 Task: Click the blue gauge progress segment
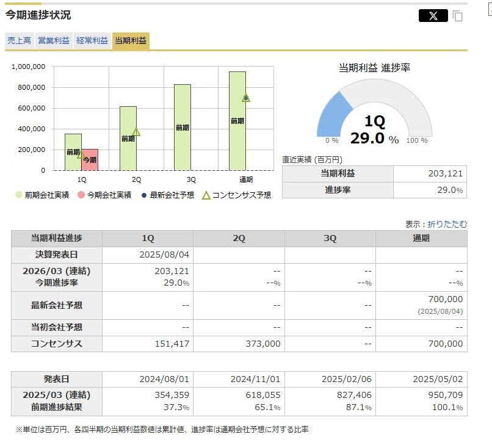coord(333,116)
